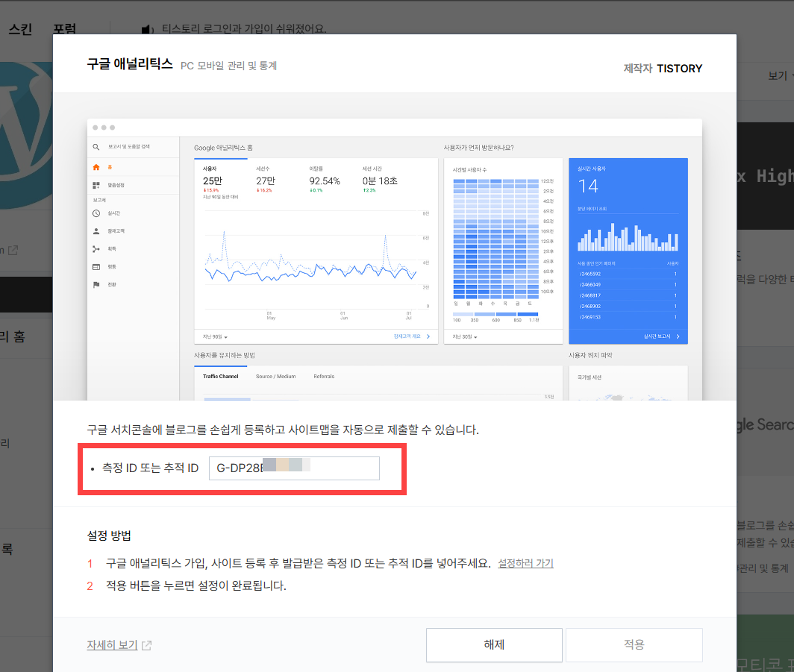Open the 자세히 보기 link

tap(119, 645)
